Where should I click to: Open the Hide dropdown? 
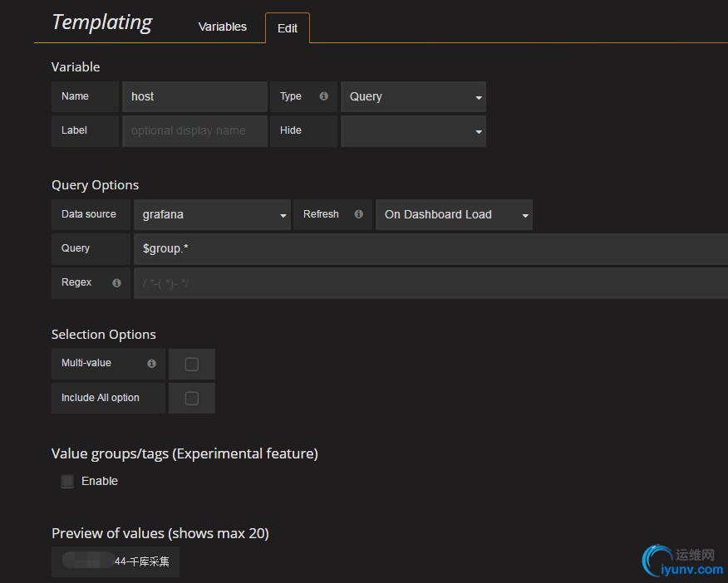click(413, 130)
